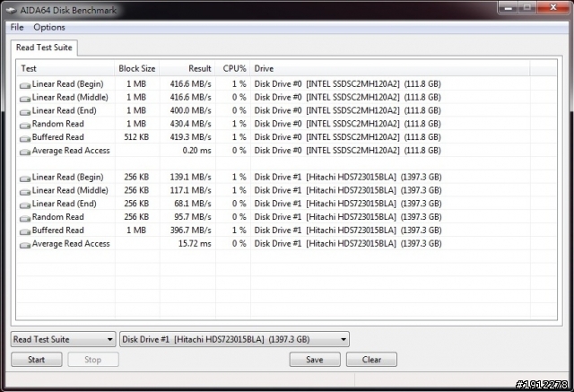Select the 400.0 MB/s result value

click(190, 110)
